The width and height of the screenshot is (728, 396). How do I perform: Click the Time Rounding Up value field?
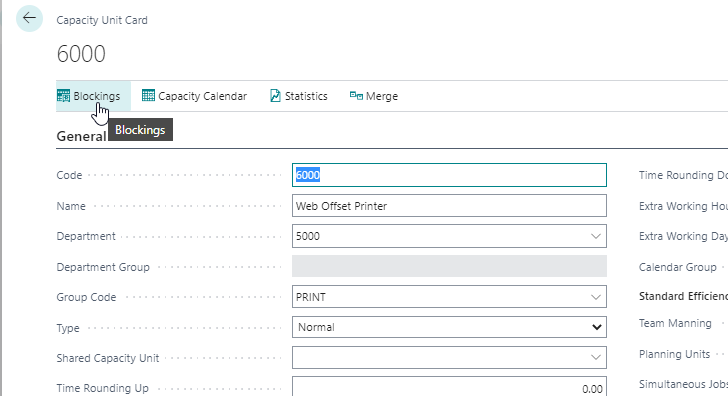click(x=449, y=387)
